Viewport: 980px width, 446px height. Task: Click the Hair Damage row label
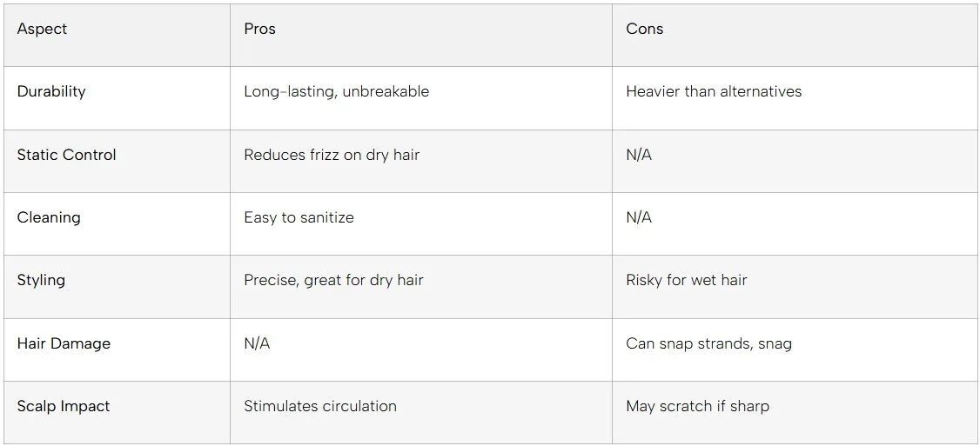point(64,343)
